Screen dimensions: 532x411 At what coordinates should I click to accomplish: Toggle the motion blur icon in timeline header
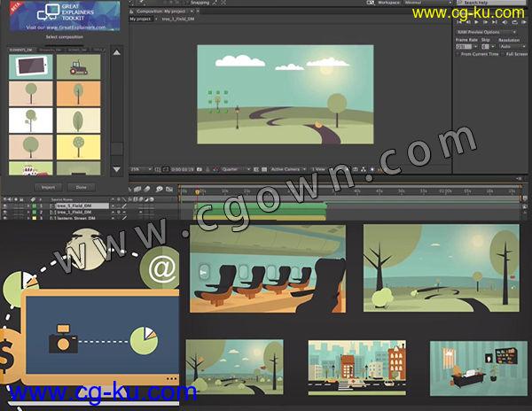(147, 189)
